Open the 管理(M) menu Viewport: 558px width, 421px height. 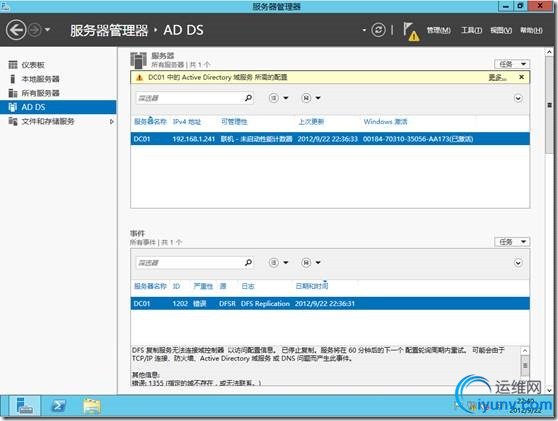[438, 30]
